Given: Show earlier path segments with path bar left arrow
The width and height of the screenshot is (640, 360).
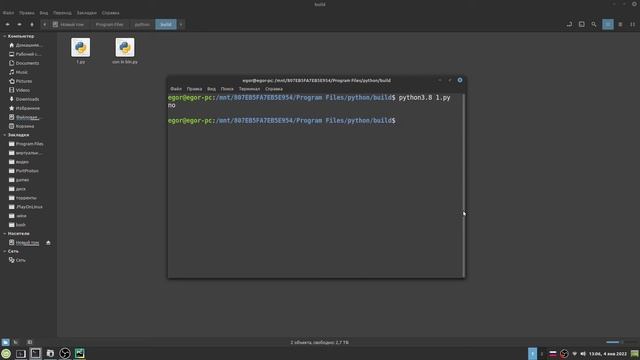Looking at the screenshot, I should tap(44, 24).
